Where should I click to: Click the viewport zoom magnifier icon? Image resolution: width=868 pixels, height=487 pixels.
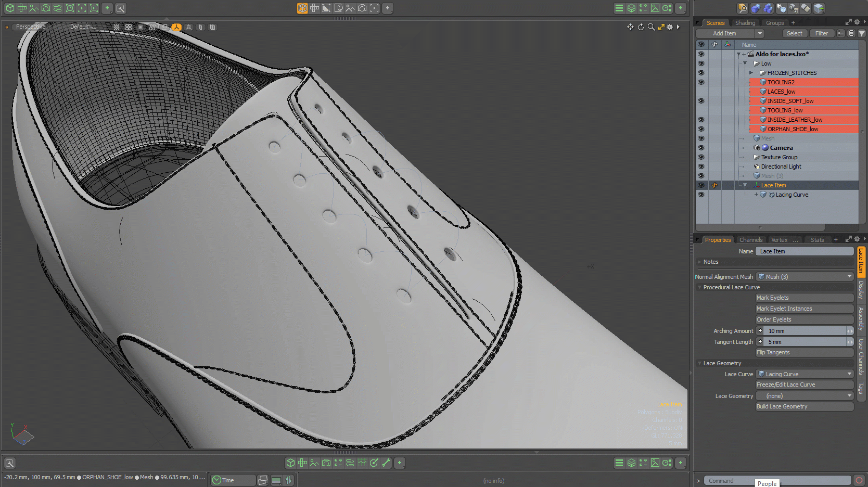pyautogui.click(x=651, y=27)
